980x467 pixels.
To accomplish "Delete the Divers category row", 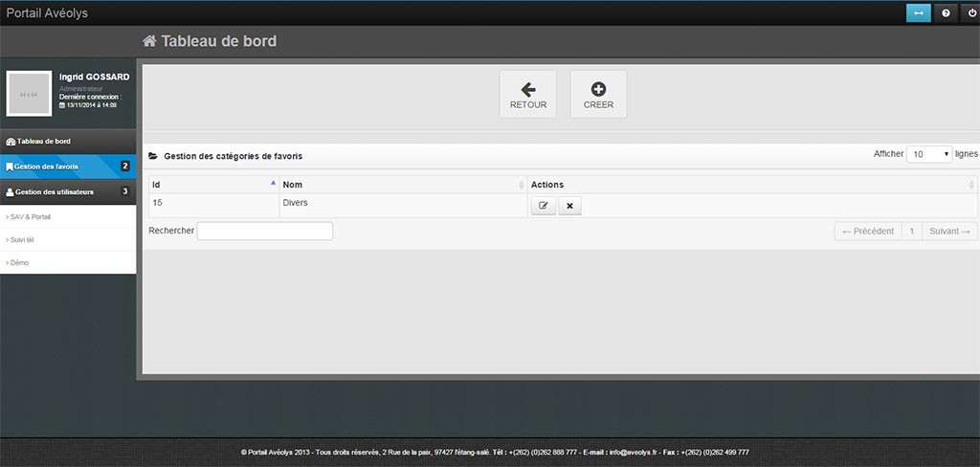I will click(569, 206).
